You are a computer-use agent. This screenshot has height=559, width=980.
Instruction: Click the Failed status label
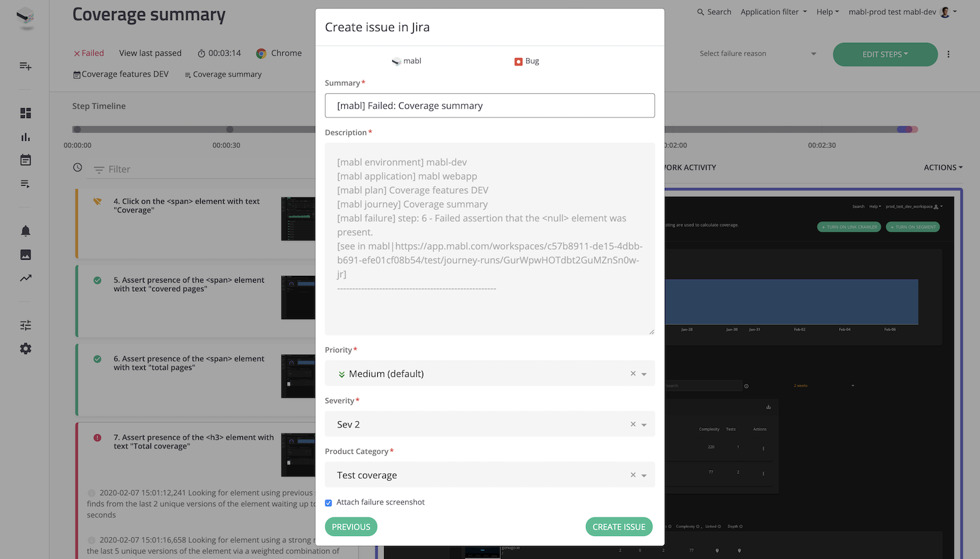(89, 53)
